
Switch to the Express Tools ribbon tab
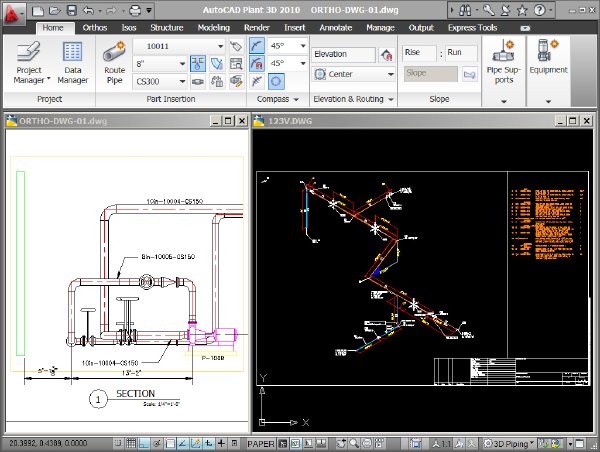coord(472,28)
